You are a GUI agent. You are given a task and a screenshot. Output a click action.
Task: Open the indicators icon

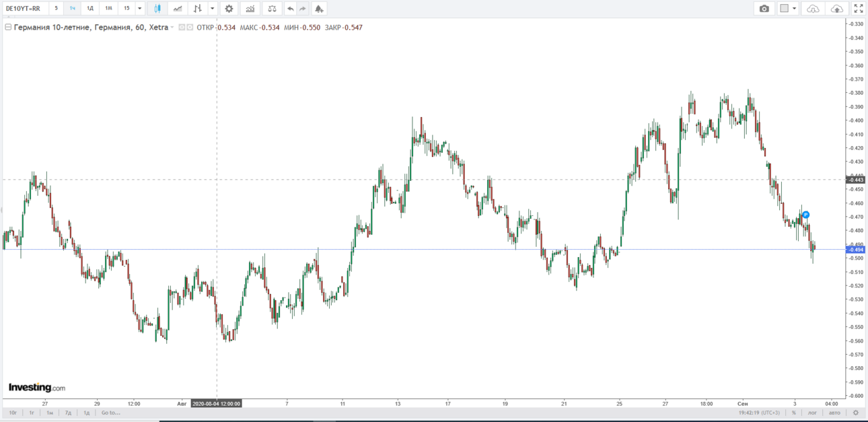(250, 9)
